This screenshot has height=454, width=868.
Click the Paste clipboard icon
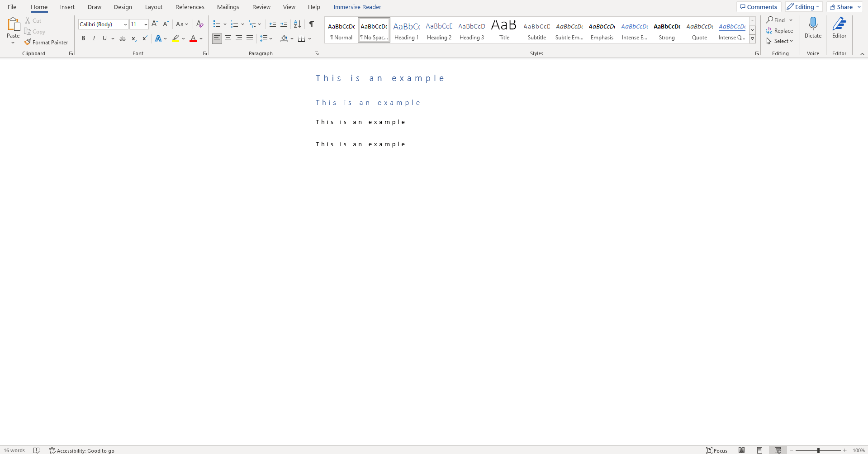click(x=13, y=24)
